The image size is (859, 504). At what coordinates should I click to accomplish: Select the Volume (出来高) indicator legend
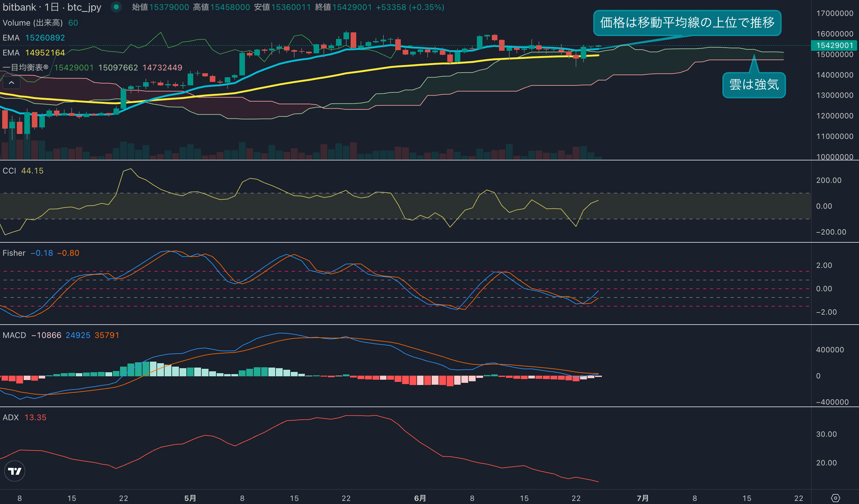pos(33,23)
